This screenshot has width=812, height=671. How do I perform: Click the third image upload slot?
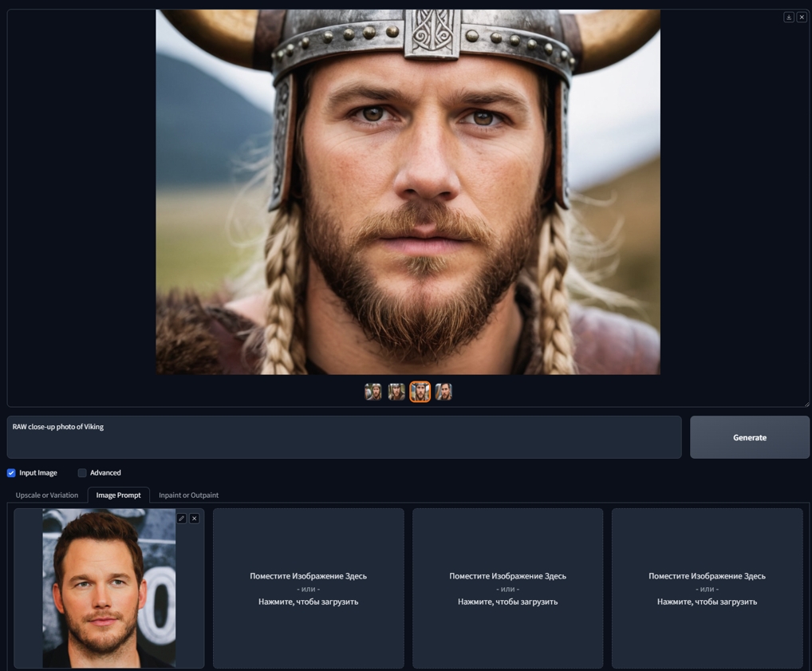point(508,588)
